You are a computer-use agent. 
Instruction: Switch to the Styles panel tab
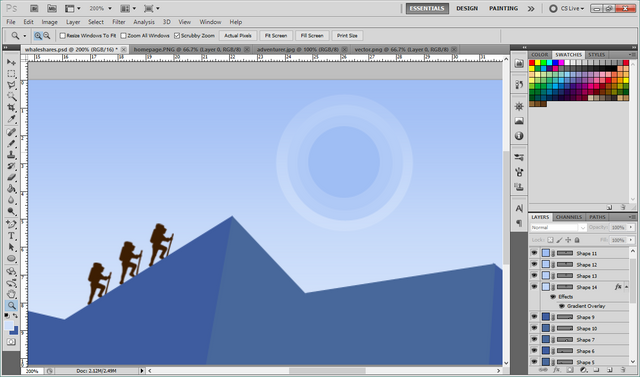(596, 55)
